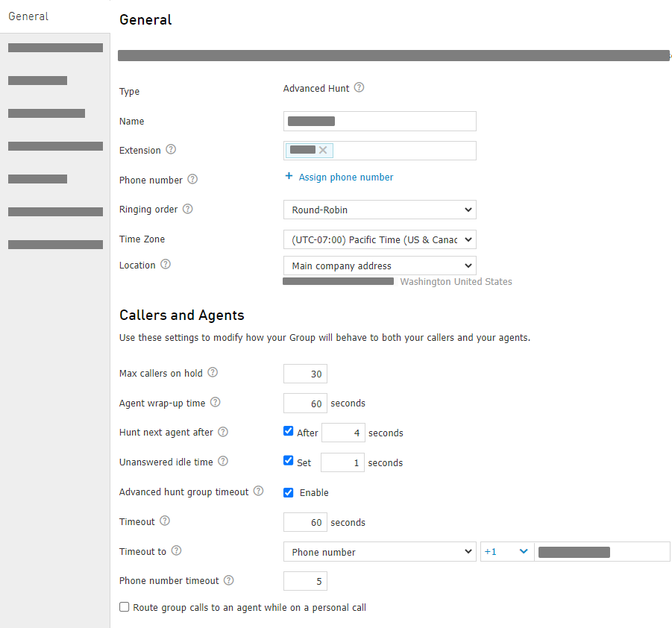Open the Timeout to Phone number dropdown
Image resolution: width=672 pixels, height=628 pixels.
pyautogui.click(x=379, y=552)
